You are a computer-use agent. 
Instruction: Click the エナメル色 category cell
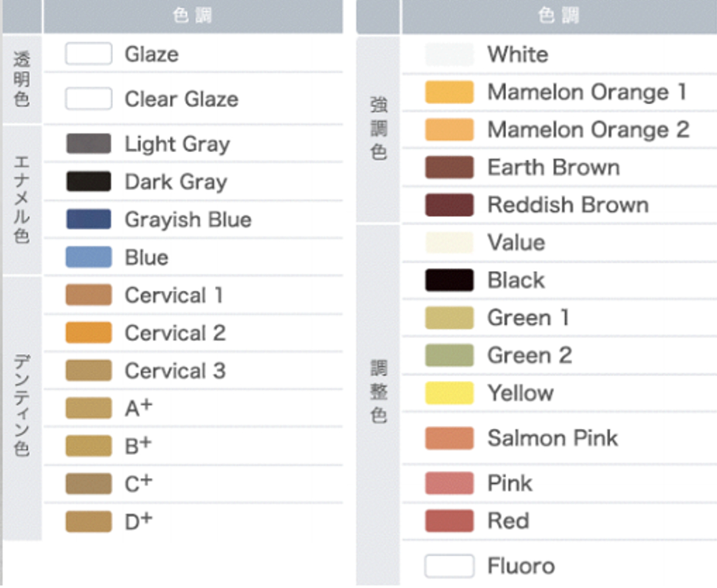[22, 199]
